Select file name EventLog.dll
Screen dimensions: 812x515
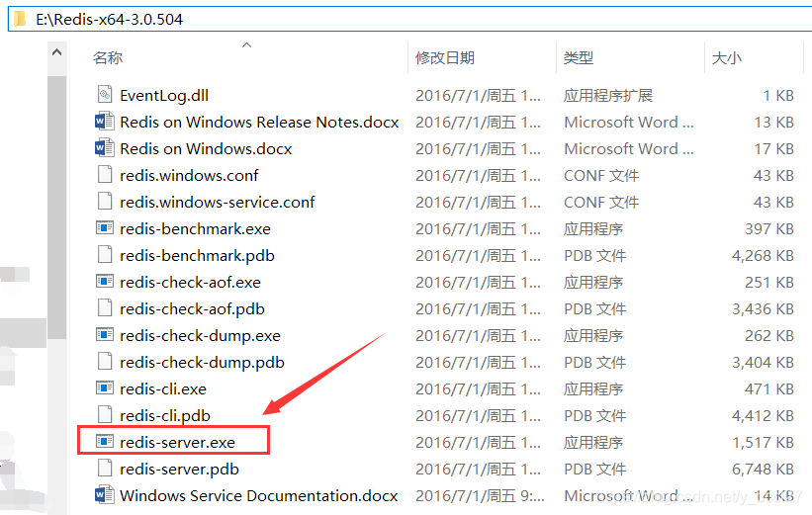164,95
